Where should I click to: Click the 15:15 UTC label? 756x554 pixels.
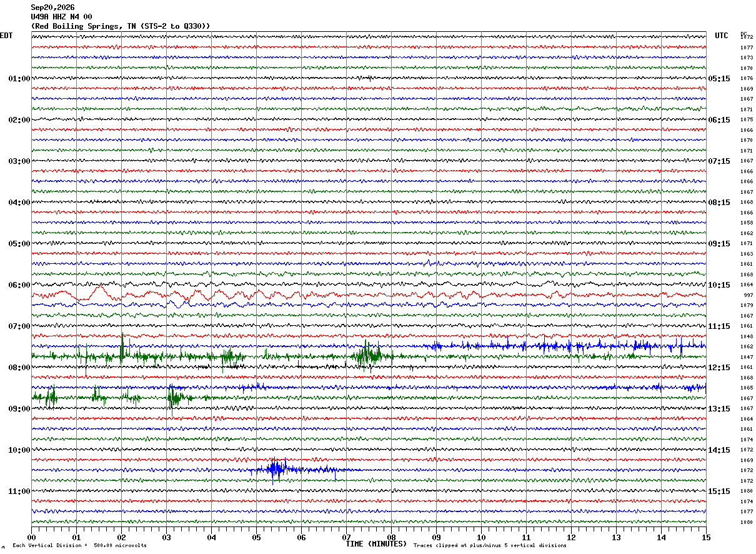point(719,491)
